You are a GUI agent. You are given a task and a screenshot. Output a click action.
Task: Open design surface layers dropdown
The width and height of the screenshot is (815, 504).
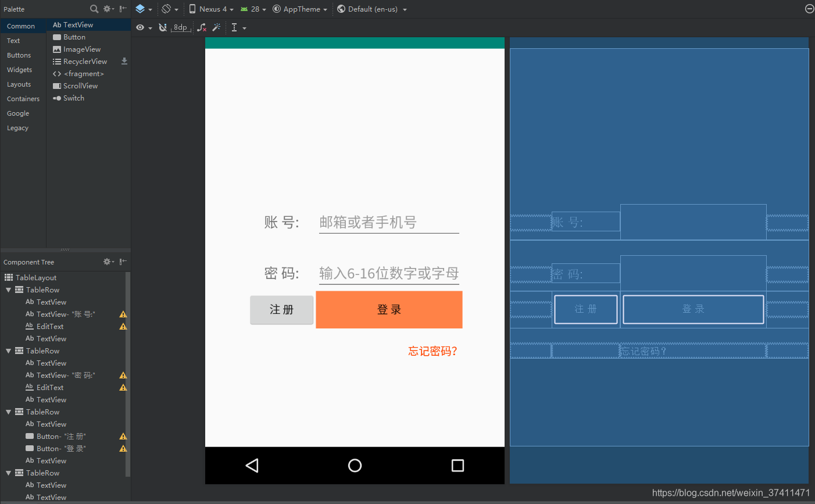144,9
